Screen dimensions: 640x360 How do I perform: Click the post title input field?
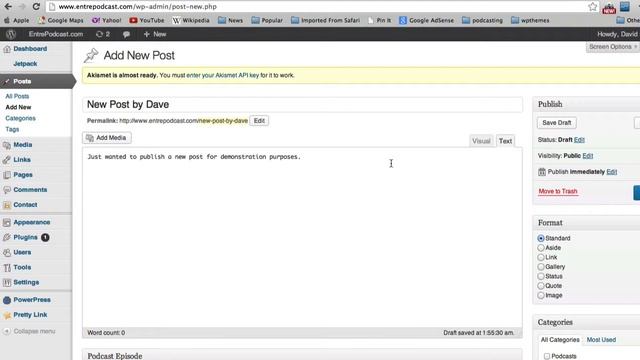pyautogui.click(x=302, y=104)
